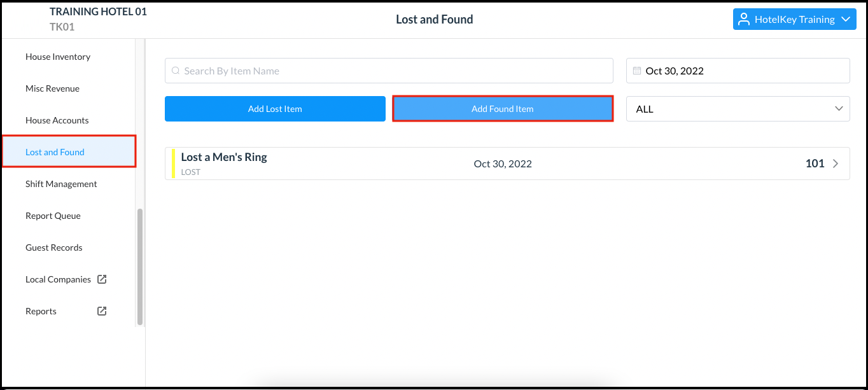The height and width of the screenshot is (390, 868).
Task: Select Lost and Found in the sidebar
Action: [x=55, y=151]
